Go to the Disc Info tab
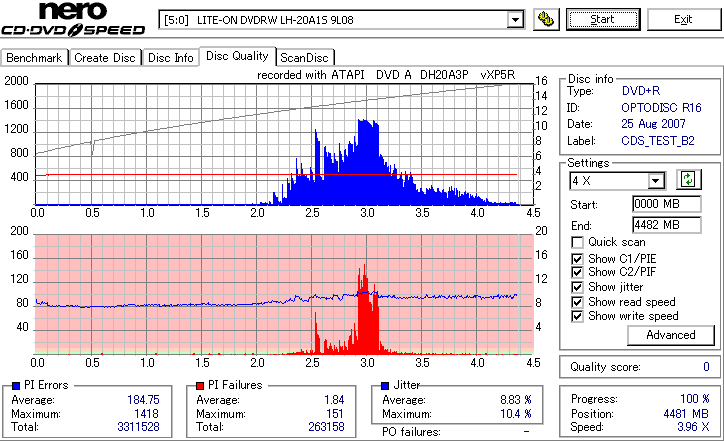The image size is (724, 441). [170, 58]
